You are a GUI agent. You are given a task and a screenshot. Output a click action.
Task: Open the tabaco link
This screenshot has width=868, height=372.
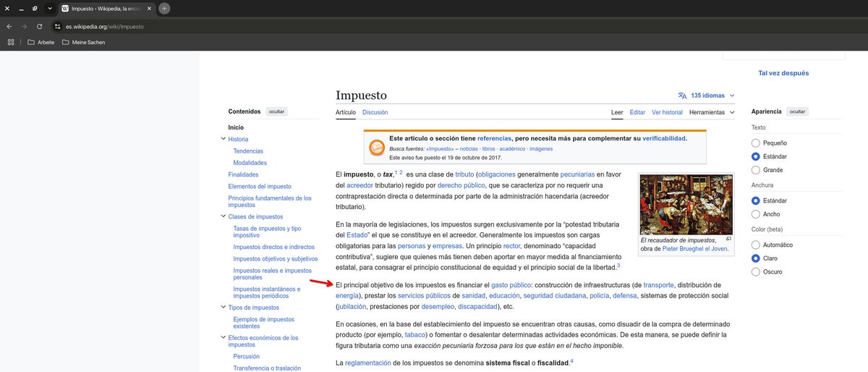point(414,335)
